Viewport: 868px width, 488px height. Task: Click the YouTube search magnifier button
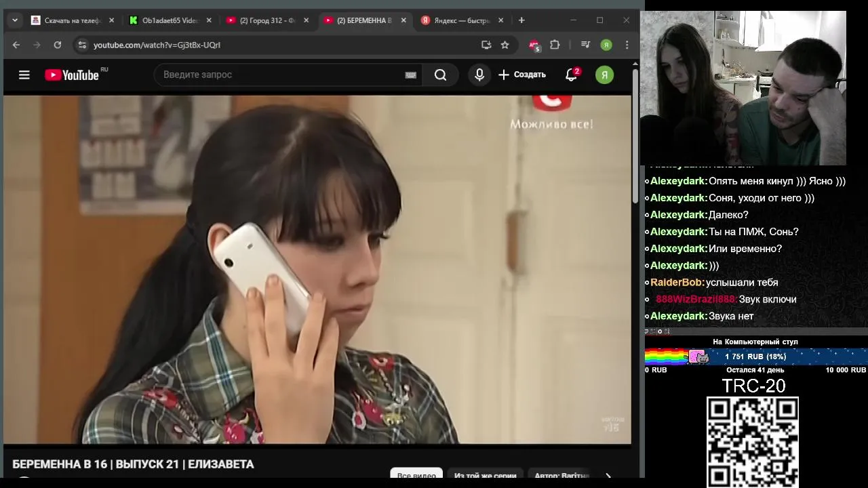pos(441,75)
